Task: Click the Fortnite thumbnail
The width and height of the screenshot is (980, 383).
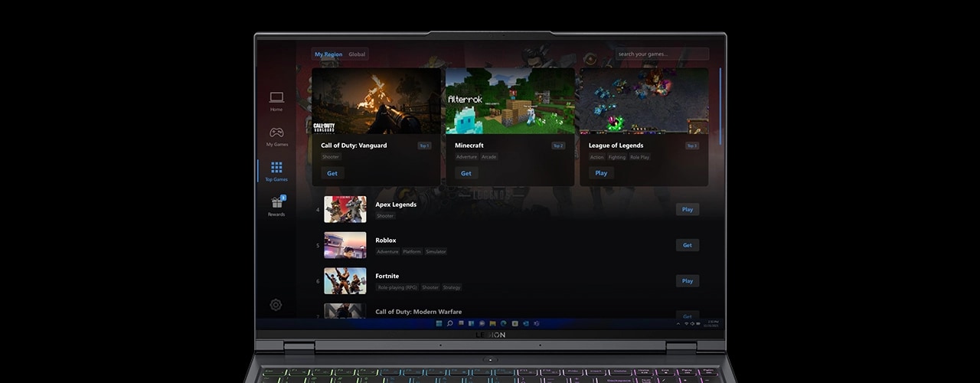Action: click(345, 281)
